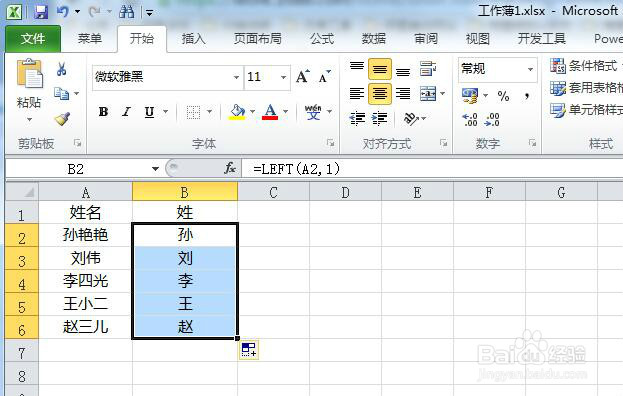Click Increase Decimal icon
Screen dimensions: 623x396
click(470, 119)
